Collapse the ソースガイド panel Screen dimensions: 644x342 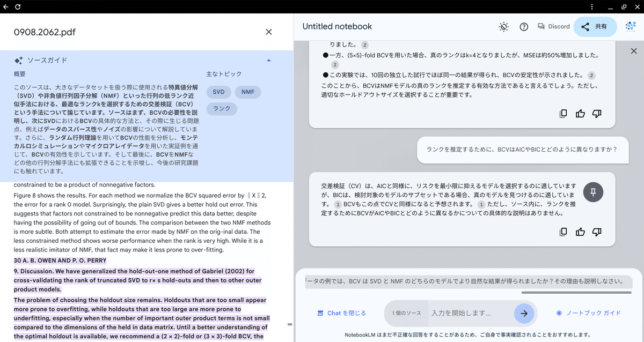point(269,60)
